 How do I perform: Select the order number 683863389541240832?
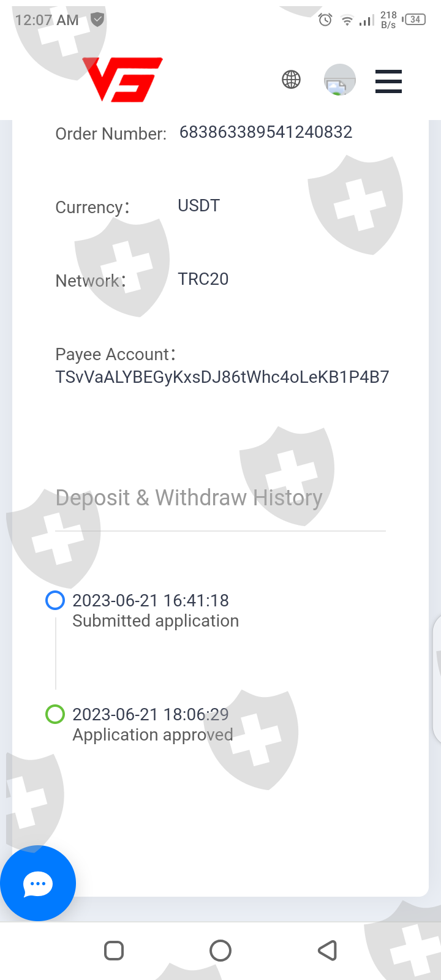click(266, 132)
